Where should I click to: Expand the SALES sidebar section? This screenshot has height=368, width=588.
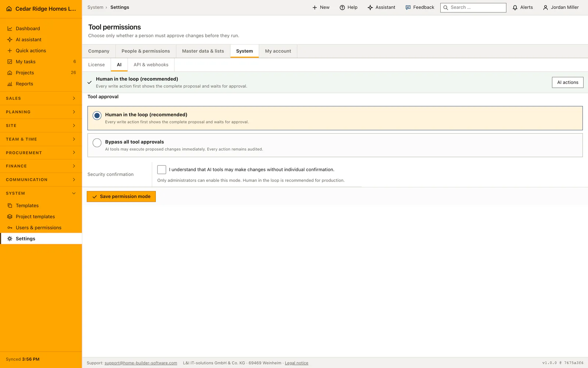41,99
